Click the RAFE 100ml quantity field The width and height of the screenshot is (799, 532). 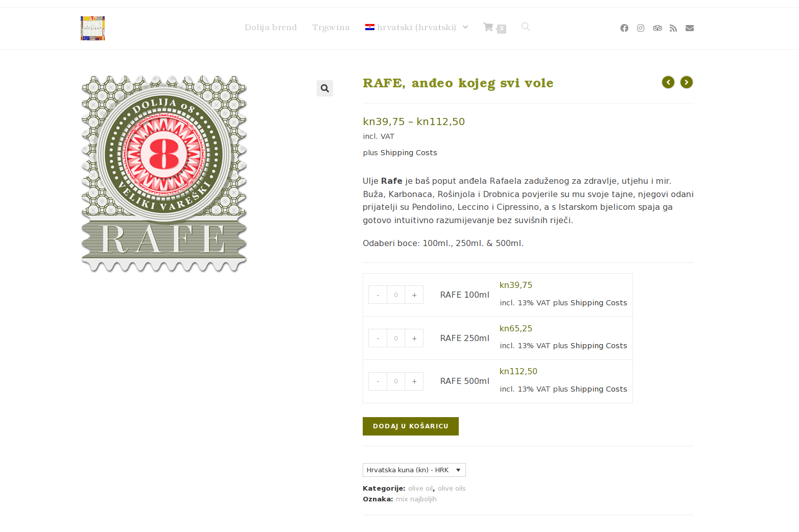tap(396, 295)
